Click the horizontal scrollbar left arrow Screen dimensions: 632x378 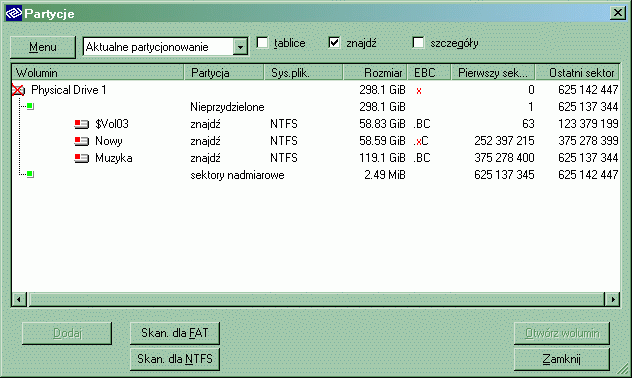[19, 299]
